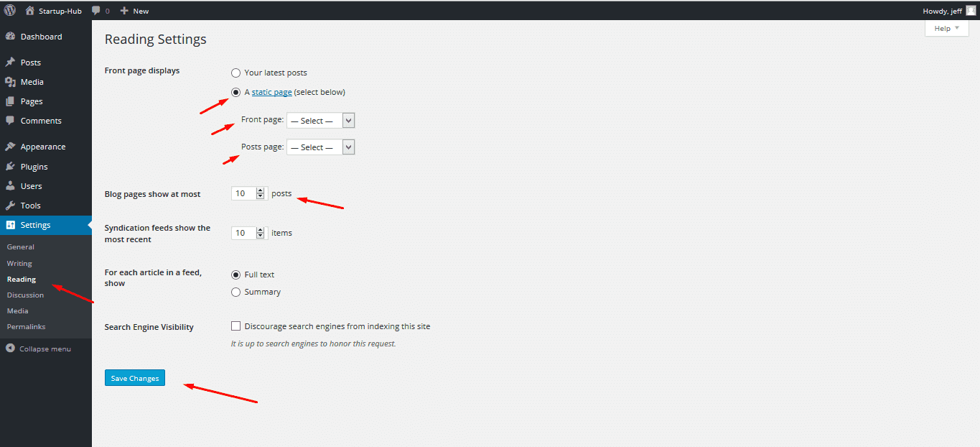
Task: Click the Tools wrench icon
Action: coord(10,206)
